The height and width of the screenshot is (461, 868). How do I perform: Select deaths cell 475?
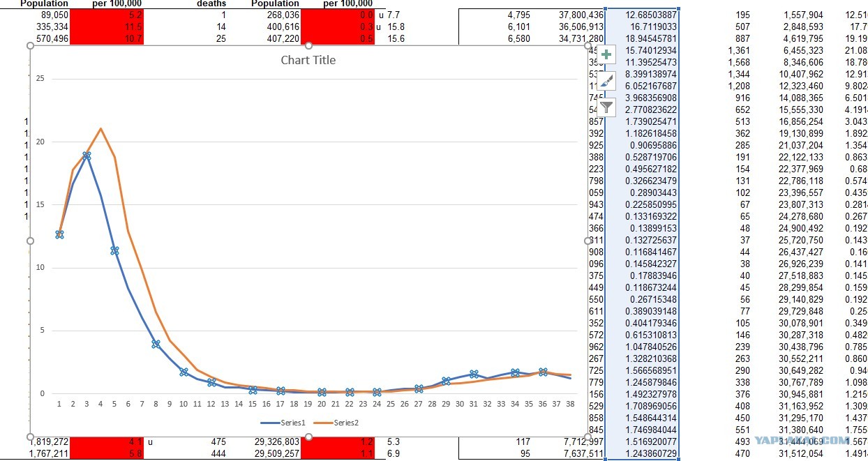[218, 441]
